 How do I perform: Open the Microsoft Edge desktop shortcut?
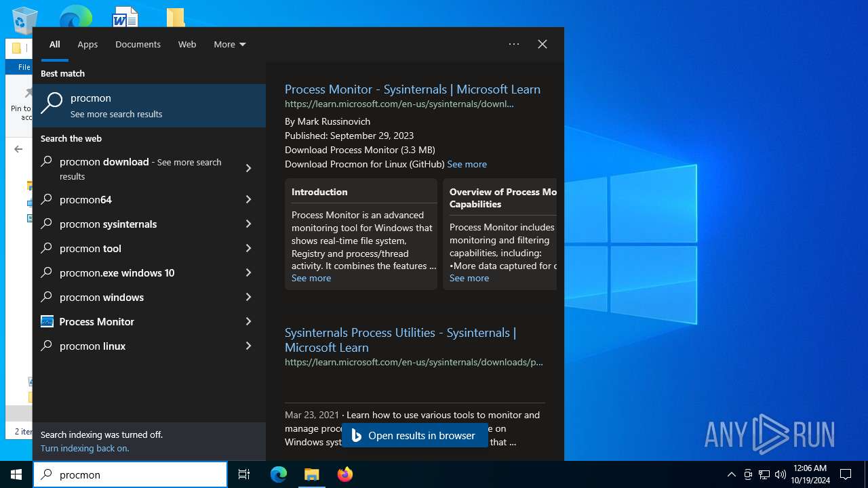75,16
